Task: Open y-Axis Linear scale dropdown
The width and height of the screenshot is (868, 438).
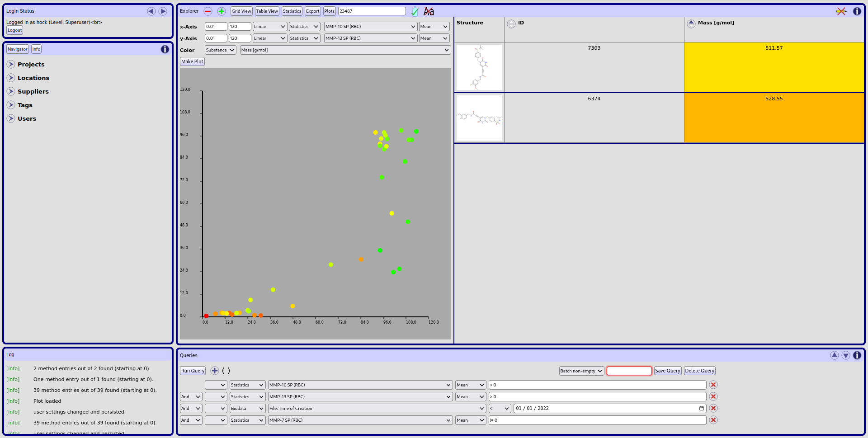Action: click(x=270, y=38)
